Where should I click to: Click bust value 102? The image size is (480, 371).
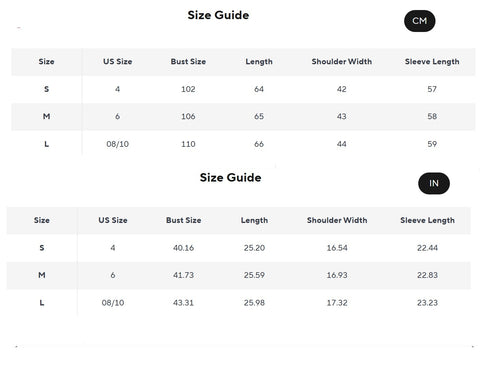pos(188,89)
